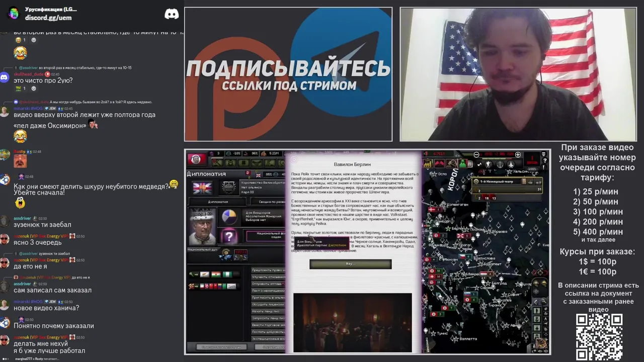Click Осло city on the map
This screenshot has height=362, width=644.
point(442,174)
